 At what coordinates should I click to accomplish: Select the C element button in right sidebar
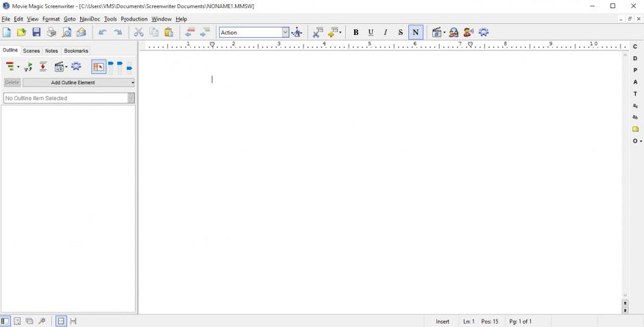pos(635,47)
